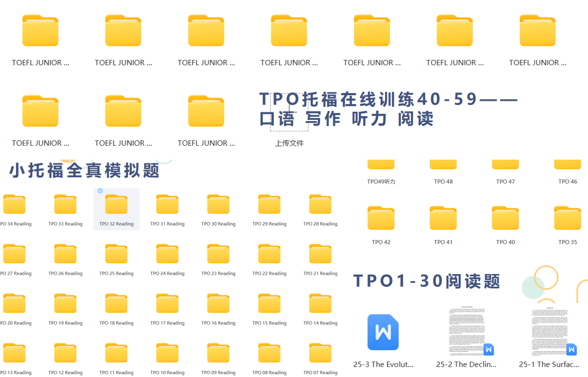Open the TPO 25 Reading folder

pos(116,254)
